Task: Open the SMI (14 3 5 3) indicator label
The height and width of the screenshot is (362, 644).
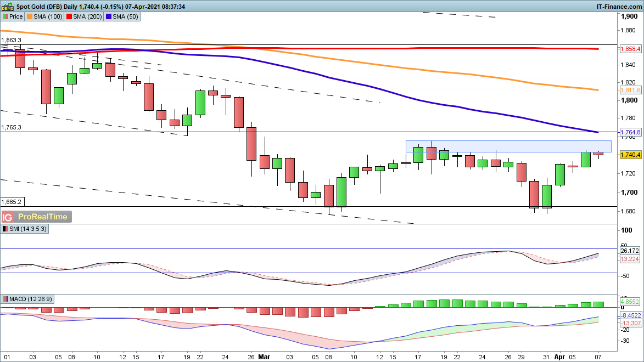Action: (x=26, y=229)
